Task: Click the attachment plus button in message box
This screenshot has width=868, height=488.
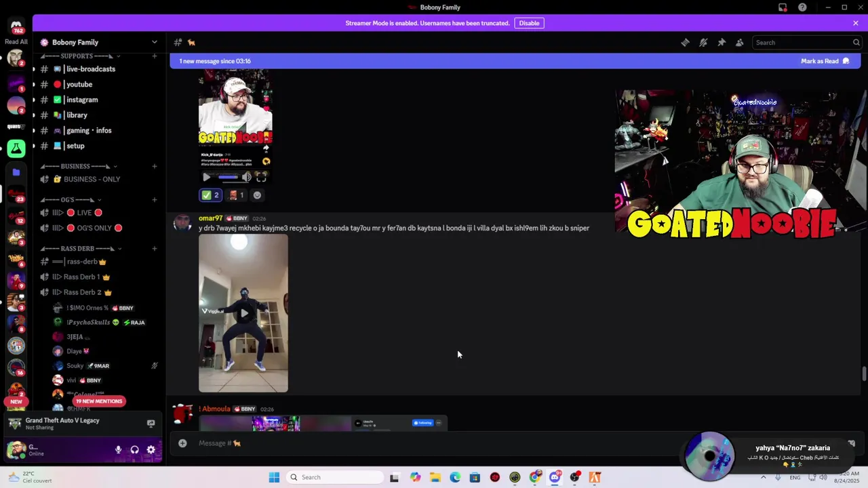Action: click(182, 443)
